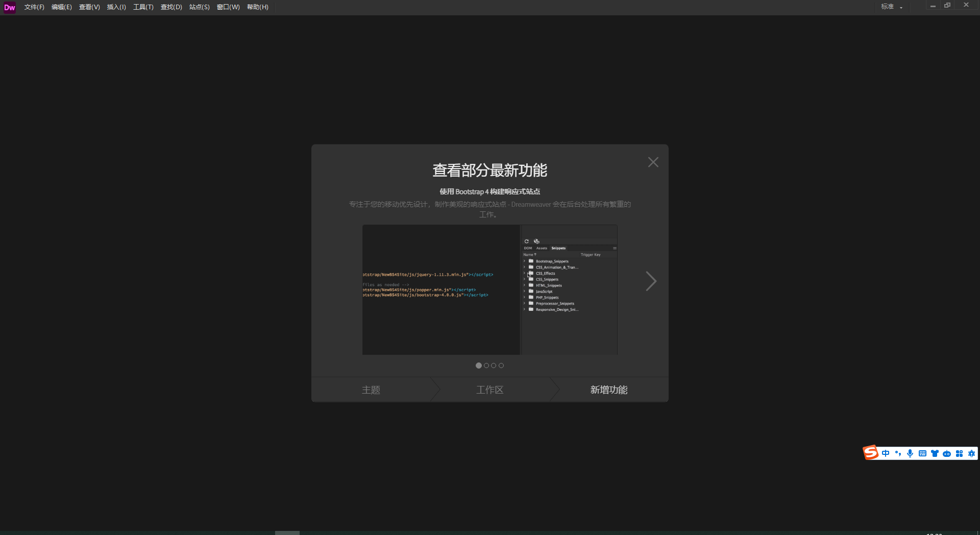The image size is (980, 535).
Task: Advance to next feature slide with right chevron
Action: point(651,281)
